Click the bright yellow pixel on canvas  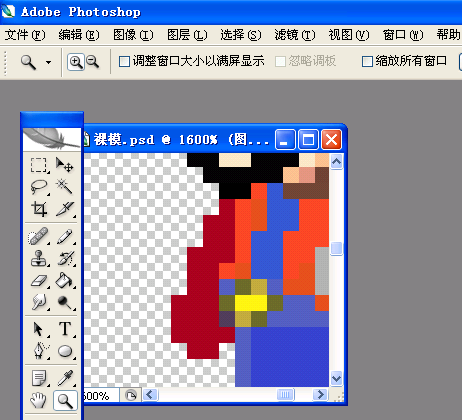[x=251, y=303]
